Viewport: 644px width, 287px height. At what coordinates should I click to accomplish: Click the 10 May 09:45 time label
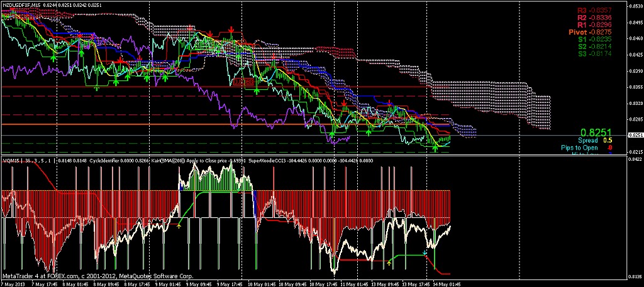pos(292,284)
